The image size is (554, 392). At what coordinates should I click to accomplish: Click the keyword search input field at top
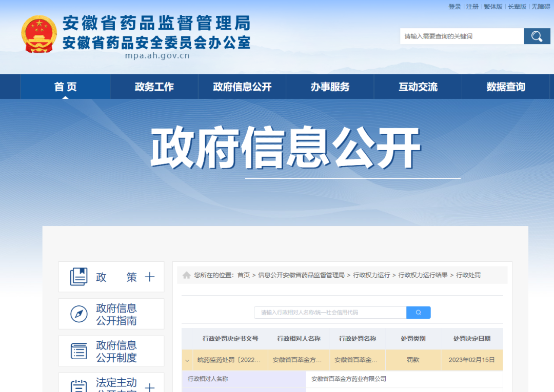click(x=460, y=36)
